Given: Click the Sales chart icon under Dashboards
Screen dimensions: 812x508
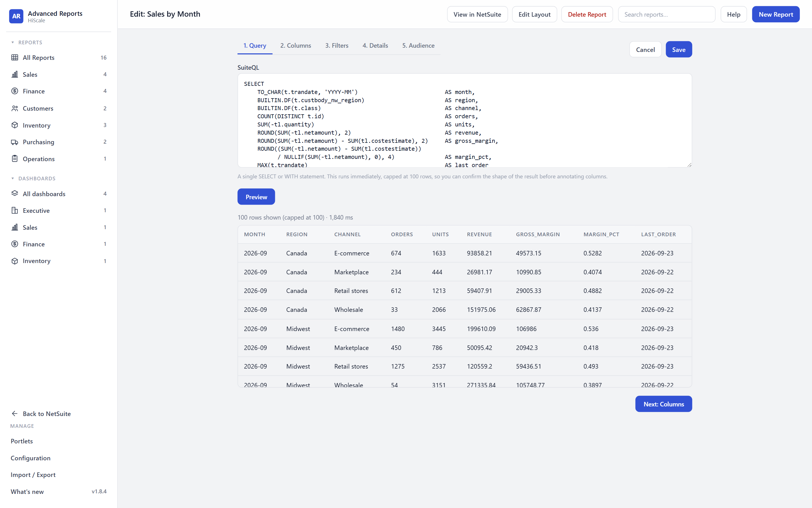Looking at the screenshot, I should 15,227.
